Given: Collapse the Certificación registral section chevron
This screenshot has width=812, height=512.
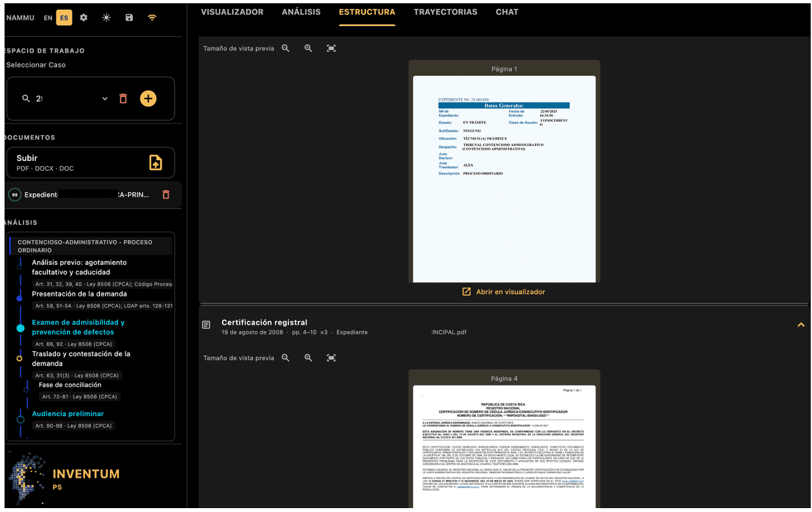Looking at the screenshot, I should pyautogui.click(x=801, y=325).
